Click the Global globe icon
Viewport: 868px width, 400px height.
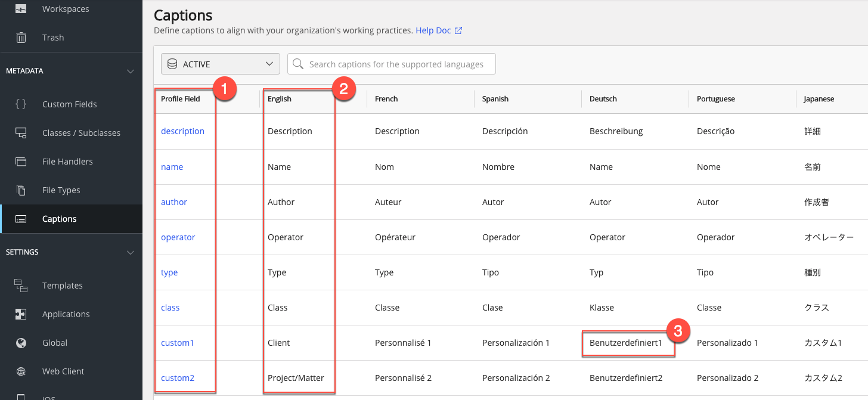click(x=21, y=343)
